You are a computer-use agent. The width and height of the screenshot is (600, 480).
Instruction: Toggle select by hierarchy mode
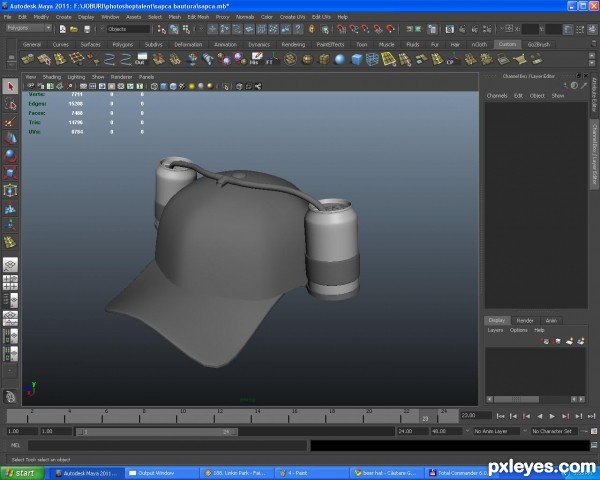click(x=161, y=29)
